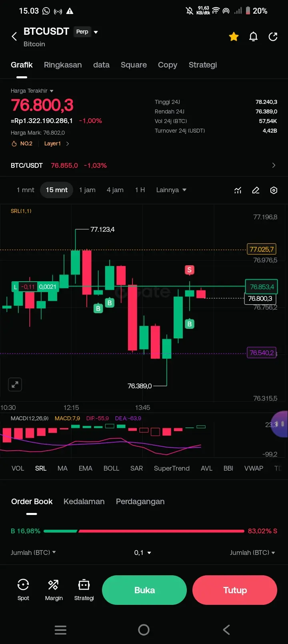Switch to the Kedalaman tab
The image size is (288, 644).
(x=84, y=501)
